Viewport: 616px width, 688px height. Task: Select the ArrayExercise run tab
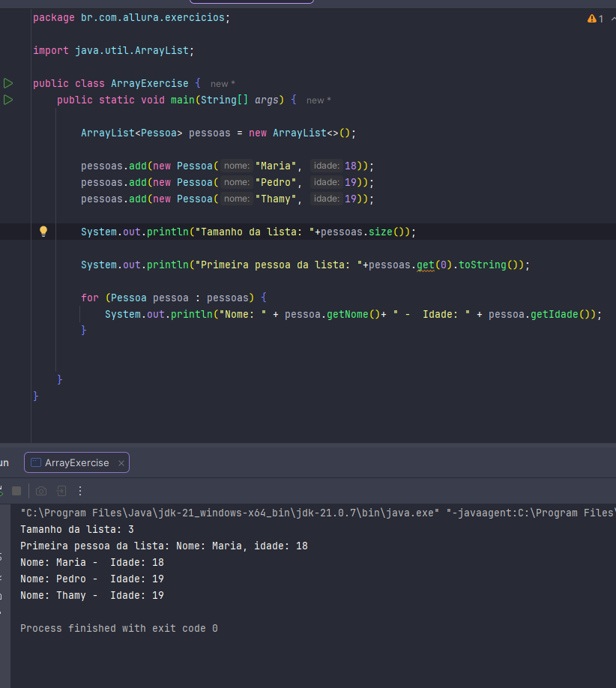coord(76,463)
